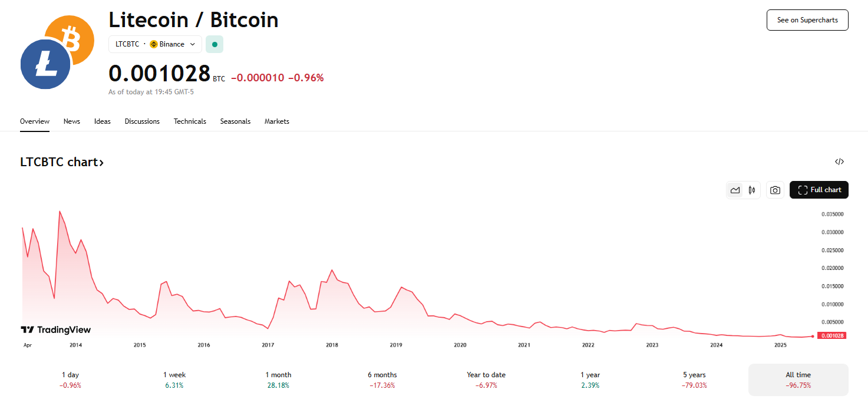Click the Litecoin/Bitcoin pair logo
The height and width of the screenshot is (412, 868).
[57, 52]
